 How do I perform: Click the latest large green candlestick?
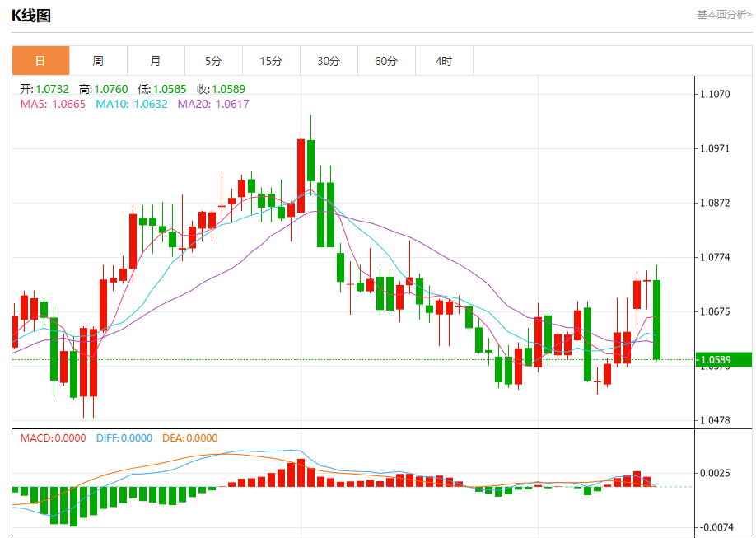coord(656,320)
